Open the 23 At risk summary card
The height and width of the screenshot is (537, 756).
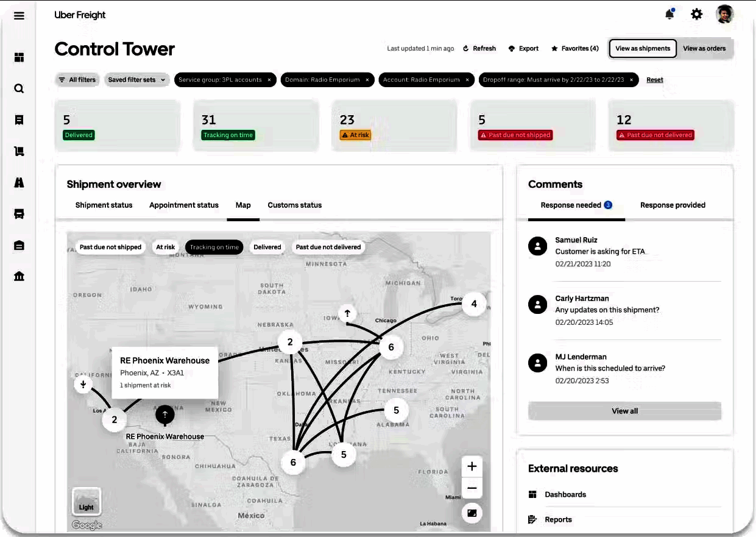click(x=394, y=126)
